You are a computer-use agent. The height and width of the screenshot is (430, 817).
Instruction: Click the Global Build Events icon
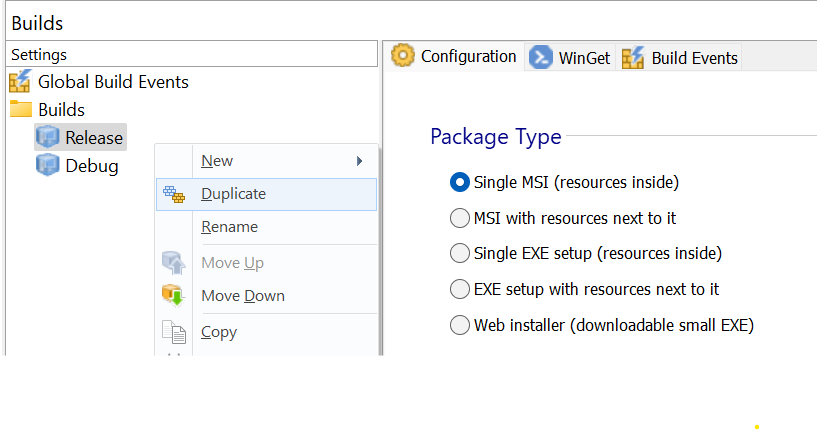[x=21, y=81]
